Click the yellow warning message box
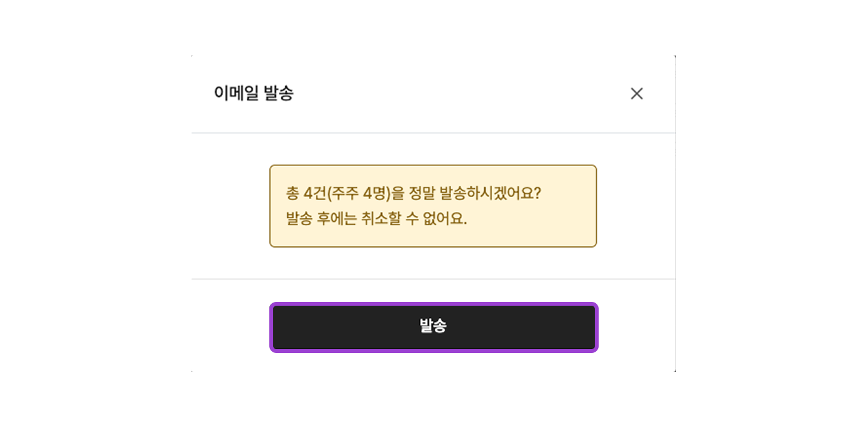The height and width of the screenshot is (427, 868). [x=433, y=206]
